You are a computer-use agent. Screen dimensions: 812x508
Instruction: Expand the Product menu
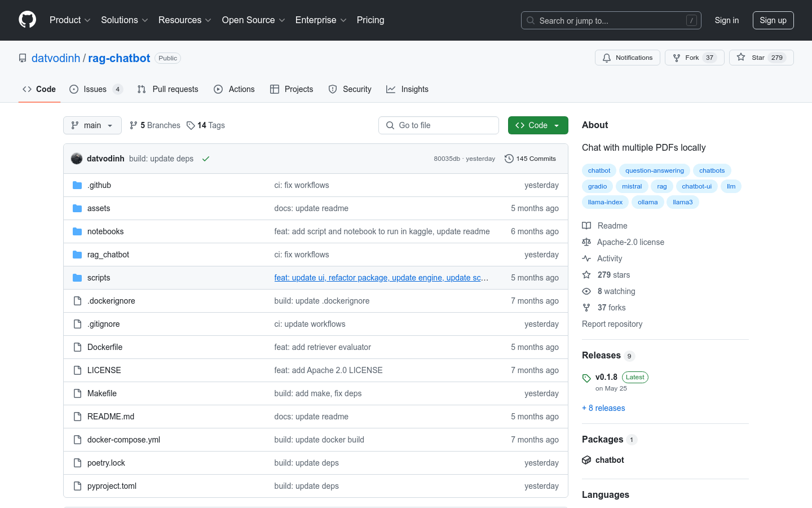coord(70,20)
